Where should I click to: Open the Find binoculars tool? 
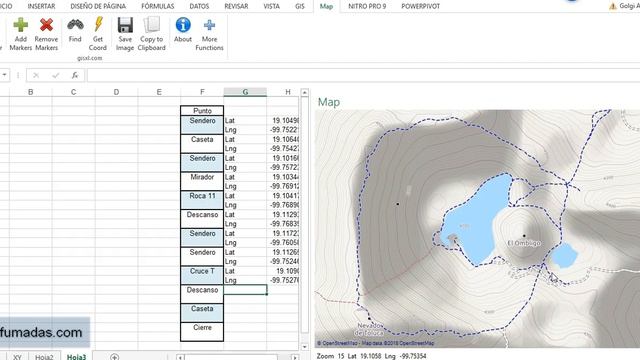pos(75,25)
